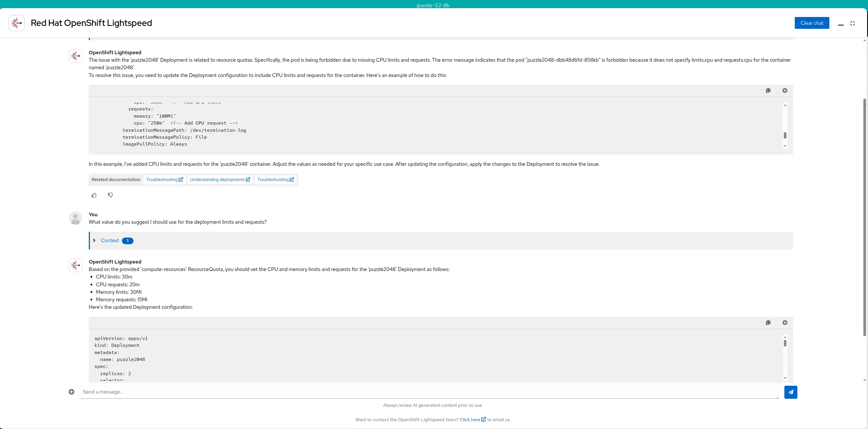The image size is (868, 429).
Task: Click the main chat vertical scrollbar
Action: tap(864, 217)
